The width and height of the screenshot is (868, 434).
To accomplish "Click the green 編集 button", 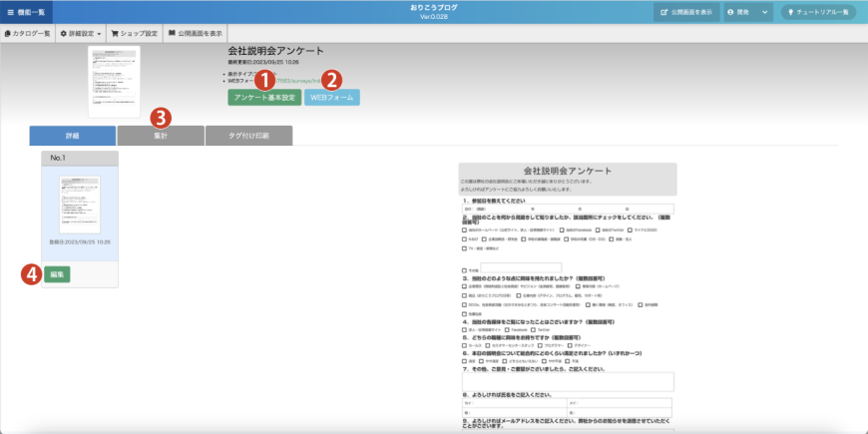I will pos(58,274).
